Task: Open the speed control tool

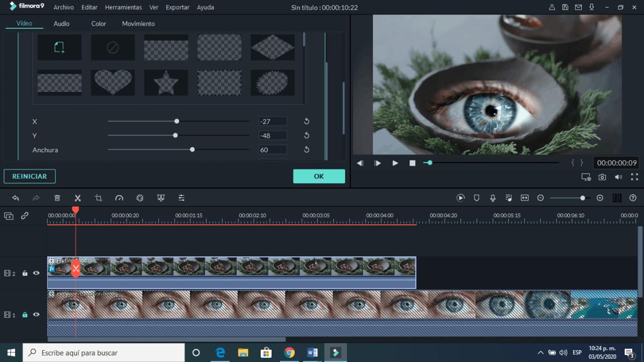Action: [x=119, y=198]
